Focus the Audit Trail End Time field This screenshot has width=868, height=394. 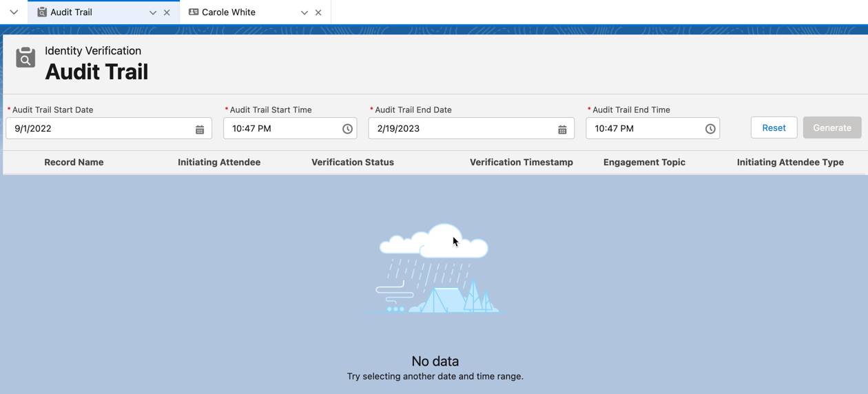pos(652,128)
